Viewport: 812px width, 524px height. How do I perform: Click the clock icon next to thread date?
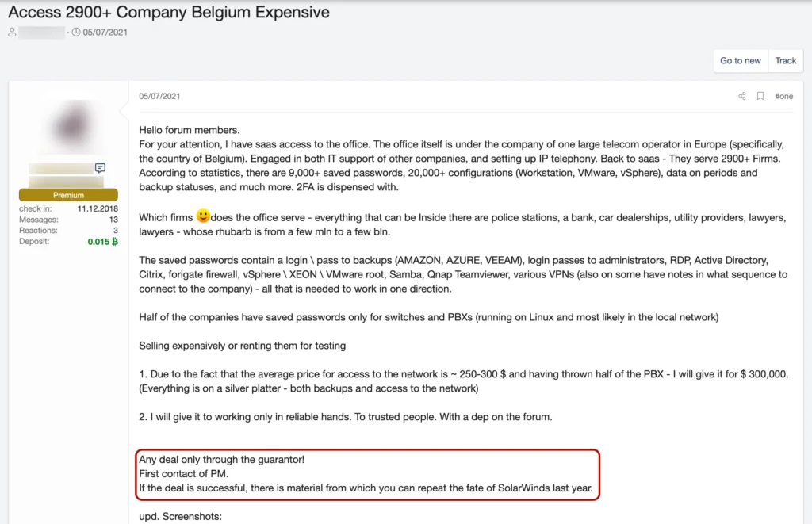coord(76,33)
